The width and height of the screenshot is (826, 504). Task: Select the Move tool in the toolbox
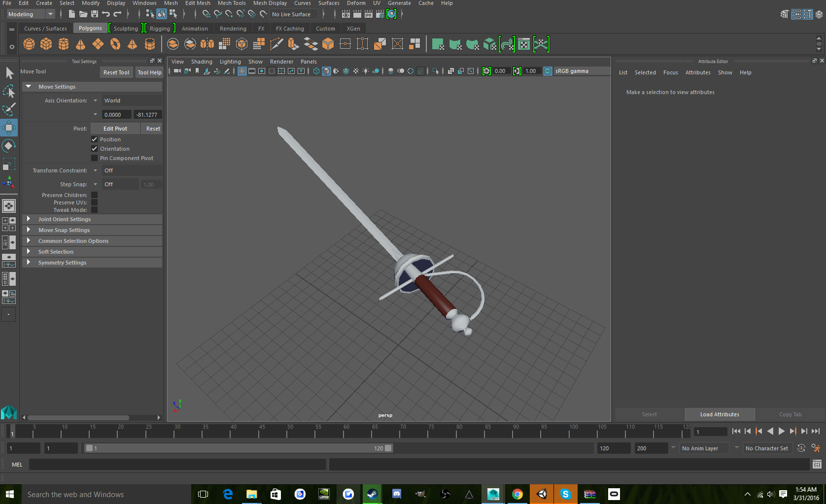(9, 128)
